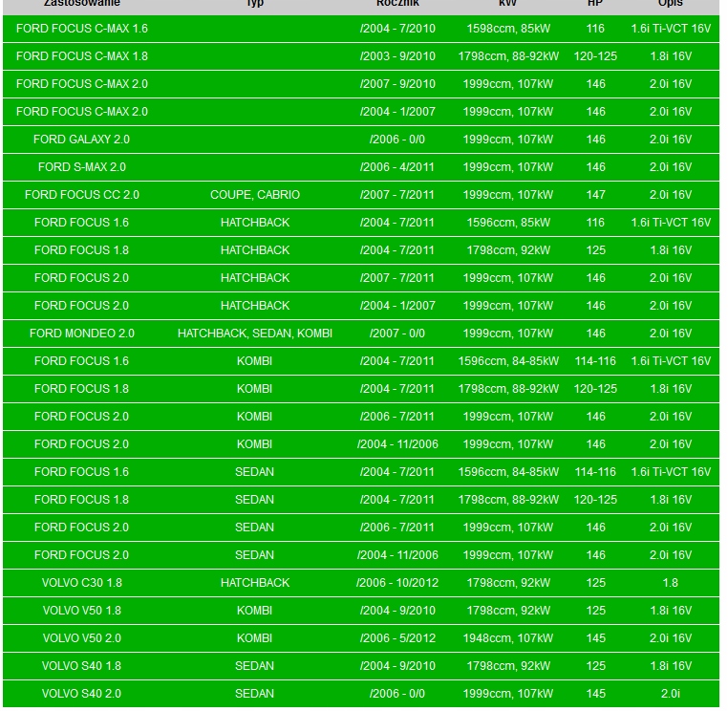Select "FORD FOCUS 1.8" in the HATCHBACK row
Viewport: 728px width, 711px height.
pos(82,250)
